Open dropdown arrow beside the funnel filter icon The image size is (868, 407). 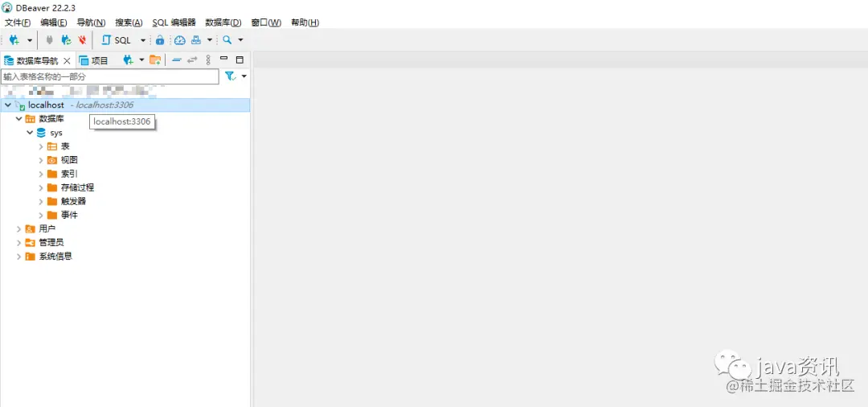pos(244,76)
